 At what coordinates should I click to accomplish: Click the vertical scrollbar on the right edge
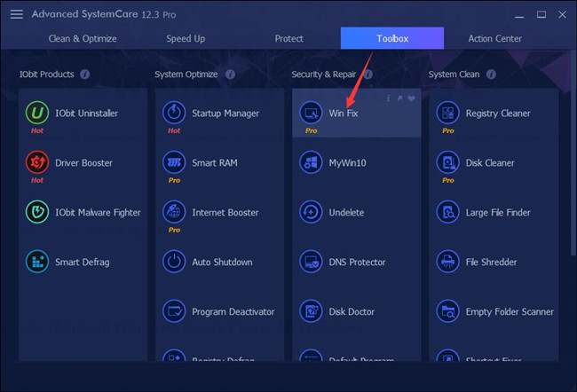[573, 153]
